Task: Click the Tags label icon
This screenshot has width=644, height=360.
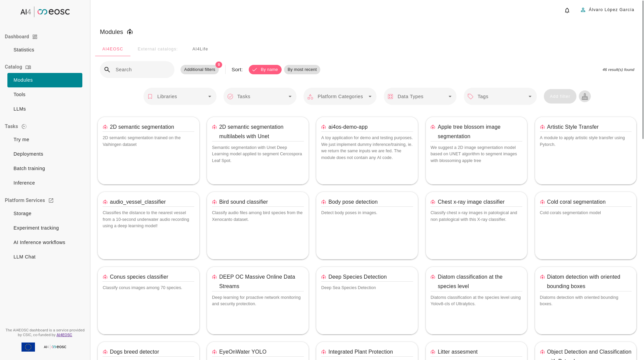Action: tap(471, 96)
